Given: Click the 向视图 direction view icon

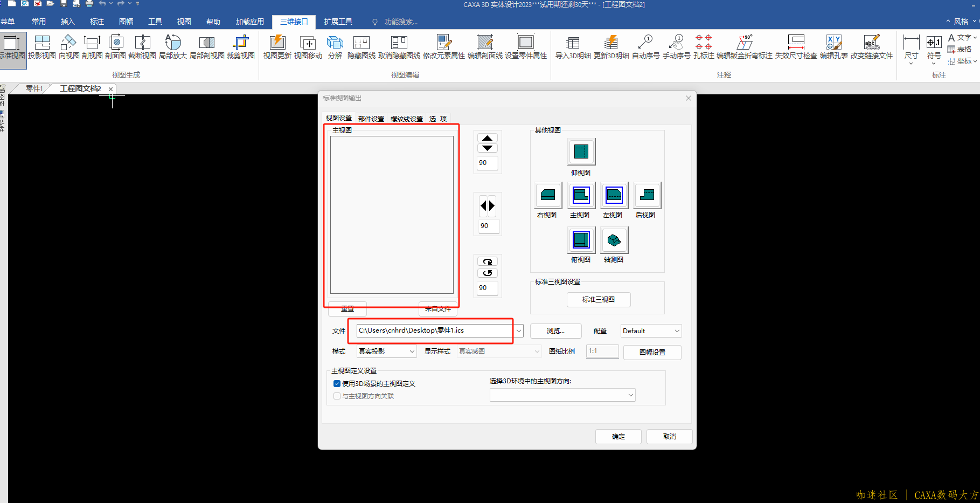Looking at the screenshot, I should 69,47.
